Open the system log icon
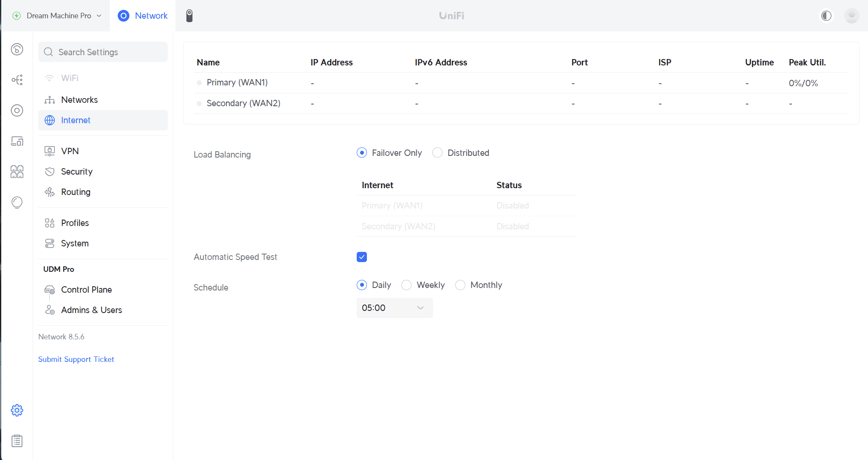The image size is (868, 460). (17, 441)
